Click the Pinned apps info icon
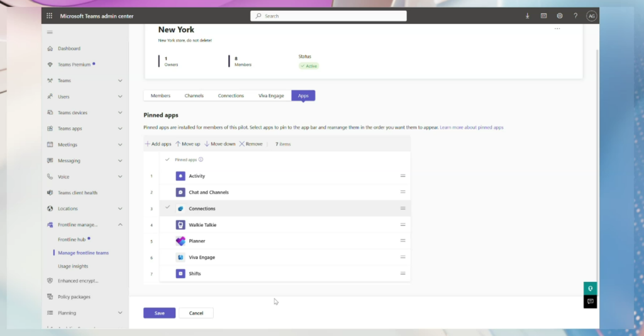Screen dimensions: 644x336 [x=201, y=160]
